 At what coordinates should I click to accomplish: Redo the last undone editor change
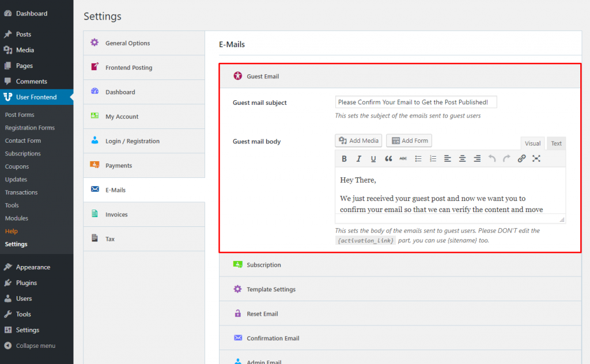[506, 158]
